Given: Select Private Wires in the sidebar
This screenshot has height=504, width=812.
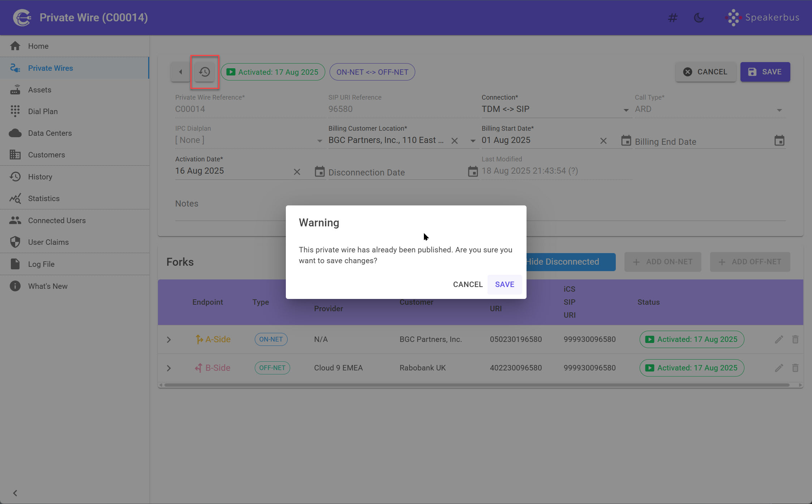Looking at the screenshot, I should click(50, 68).
